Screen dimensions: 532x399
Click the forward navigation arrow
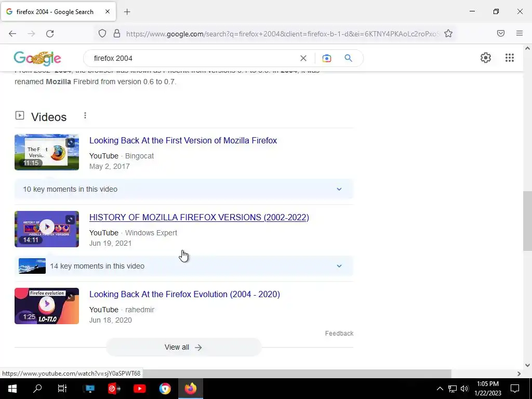point(31,34)
